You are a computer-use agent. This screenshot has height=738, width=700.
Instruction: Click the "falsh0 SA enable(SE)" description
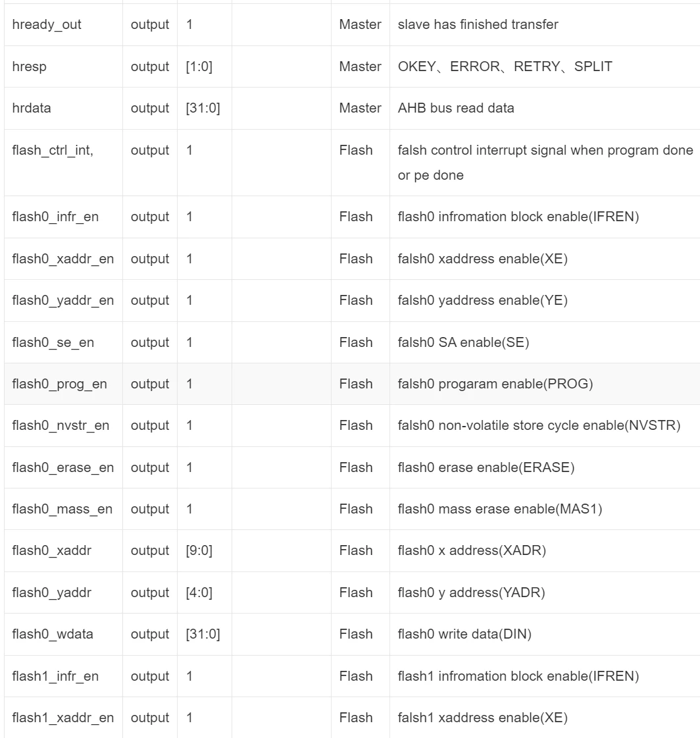point(464,342)
